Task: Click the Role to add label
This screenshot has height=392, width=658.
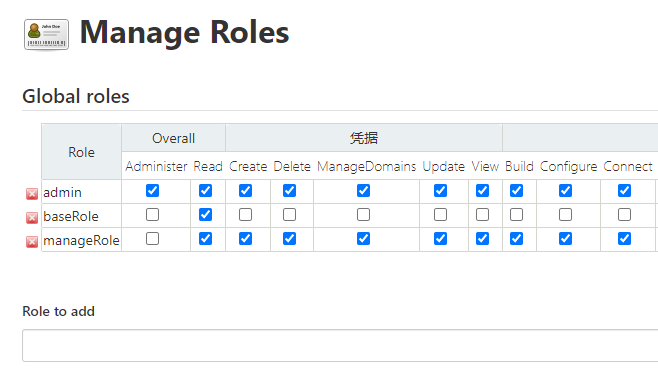Action: point(58,311)
